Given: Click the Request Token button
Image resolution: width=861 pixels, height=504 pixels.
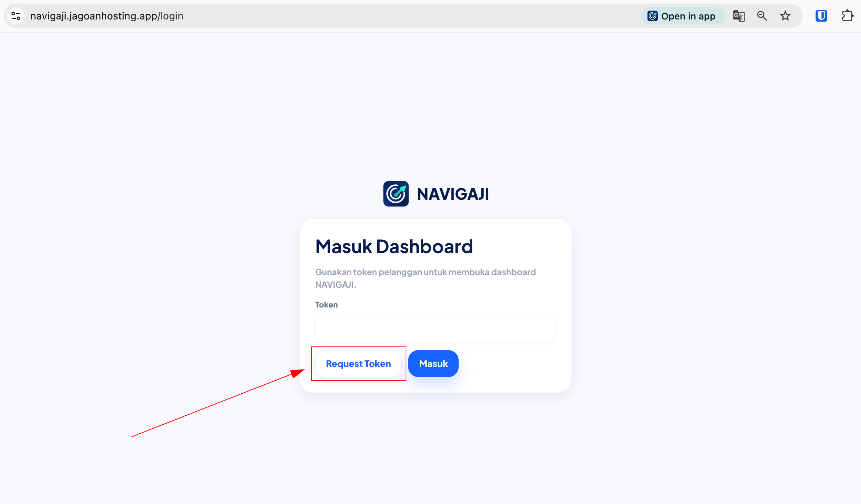Looking at the screenshot, I should click(x=358, y=363).
